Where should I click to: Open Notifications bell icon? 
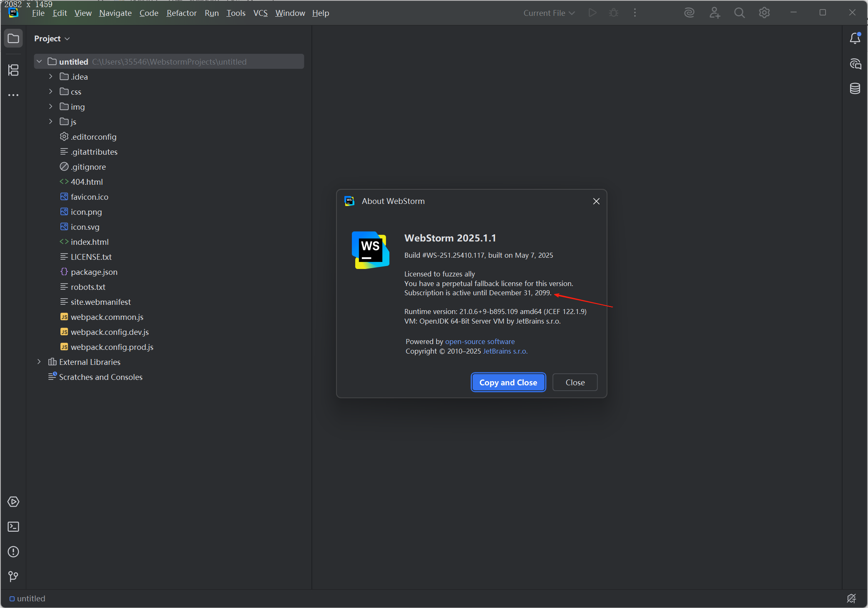tap(855, 38)
